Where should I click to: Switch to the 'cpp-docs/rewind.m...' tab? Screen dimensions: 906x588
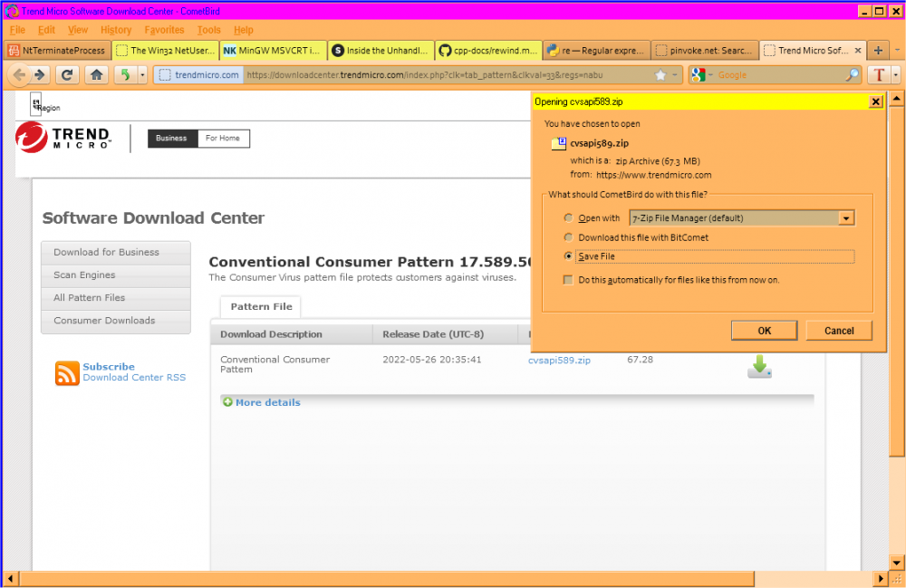(487, 51)
